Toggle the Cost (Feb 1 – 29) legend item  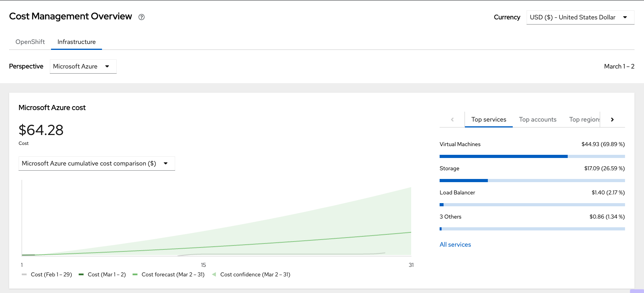click(x=47, y=274)
